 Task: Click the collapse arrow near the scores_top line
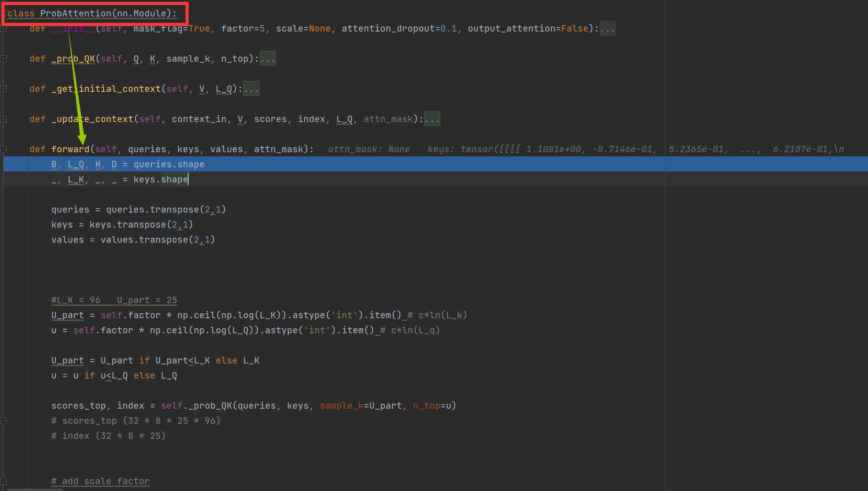coord(4,421)
